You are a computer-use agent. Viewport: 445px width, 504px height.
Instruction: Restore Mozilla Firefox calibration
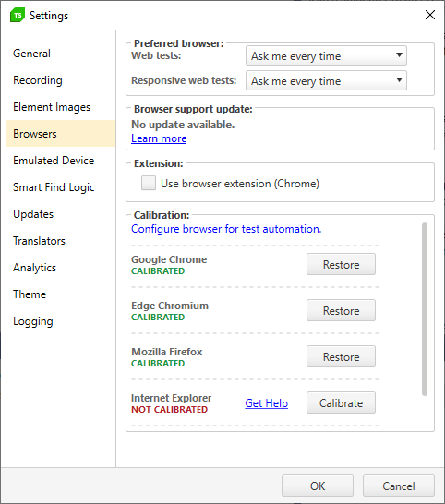tap(341, 356)
